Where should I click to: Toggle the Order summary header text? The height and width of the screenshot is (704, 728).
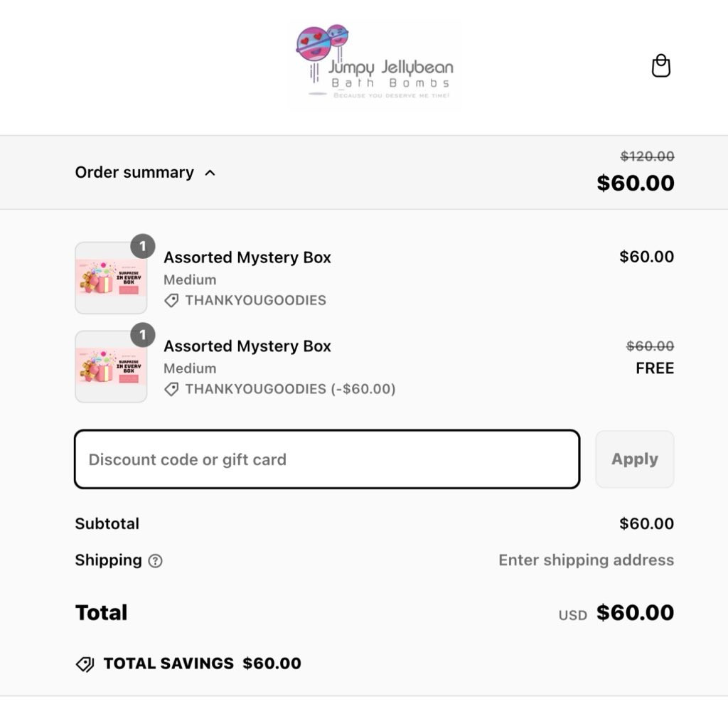134,172
